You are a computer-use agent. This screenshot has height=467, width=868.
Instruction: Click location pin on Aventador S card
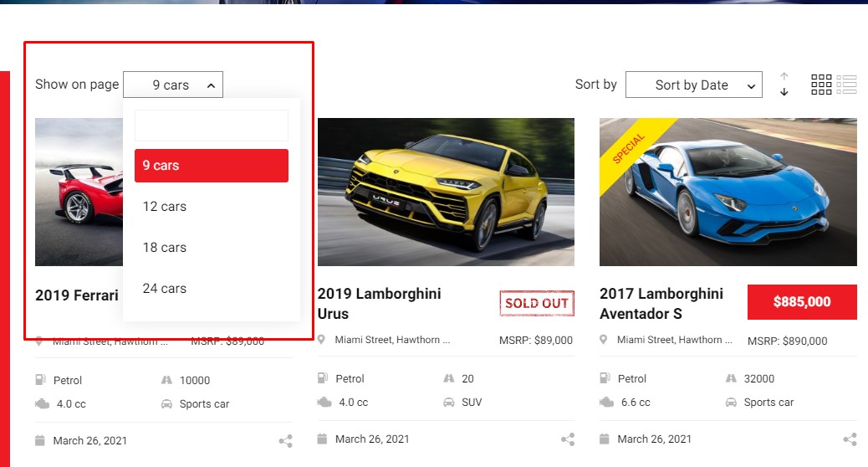pos(604,340)
